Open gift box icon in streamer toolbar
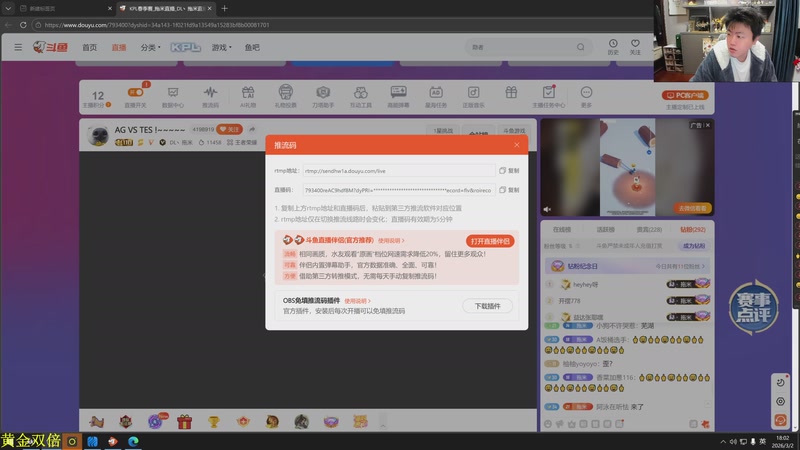The image size is (800, 450). pyautogui.click(x=511, y=92)
